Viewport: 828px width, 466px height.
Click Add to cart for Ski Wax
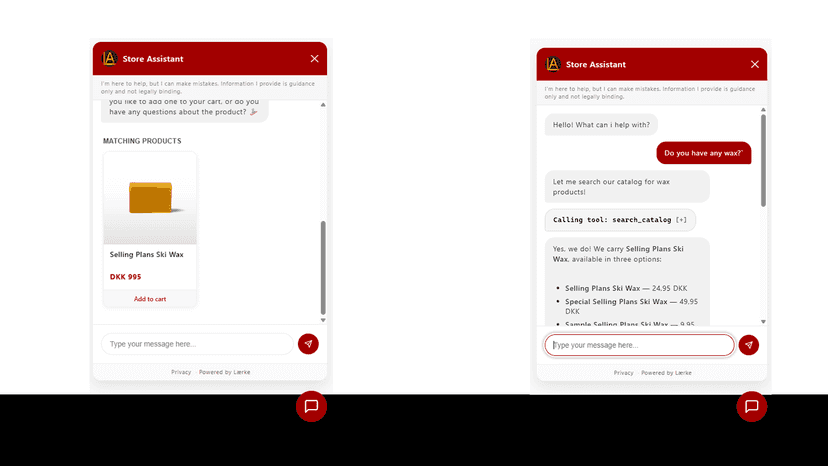pos(150,299)
